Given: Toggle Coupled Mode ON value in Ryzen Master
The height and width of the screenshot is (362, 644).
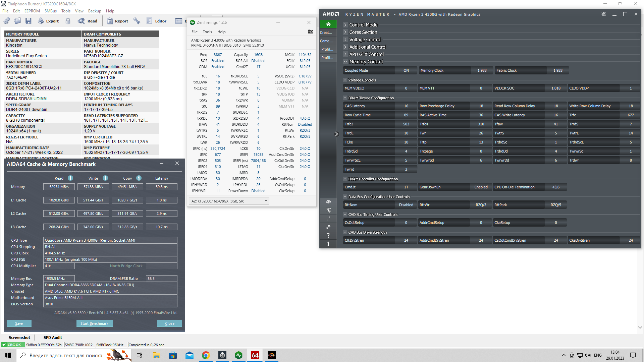Looking at the screenshot, I should coord(406,70).
